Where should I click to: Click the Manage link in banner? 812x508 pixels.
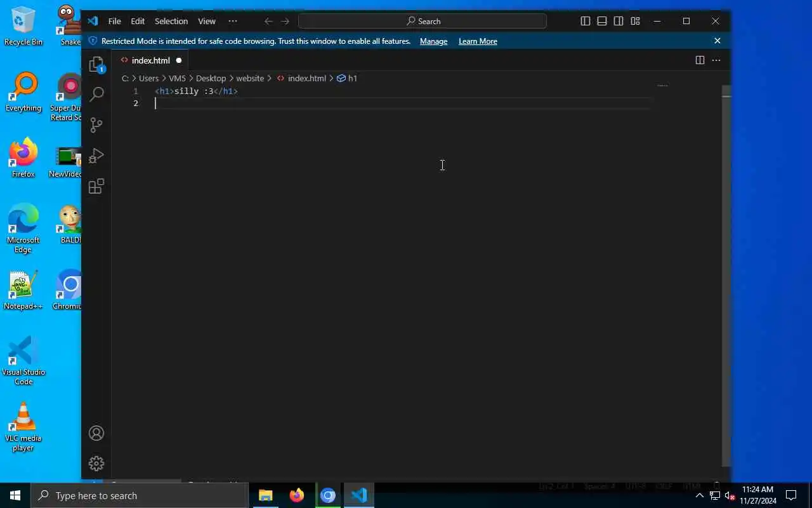point(433,41)
